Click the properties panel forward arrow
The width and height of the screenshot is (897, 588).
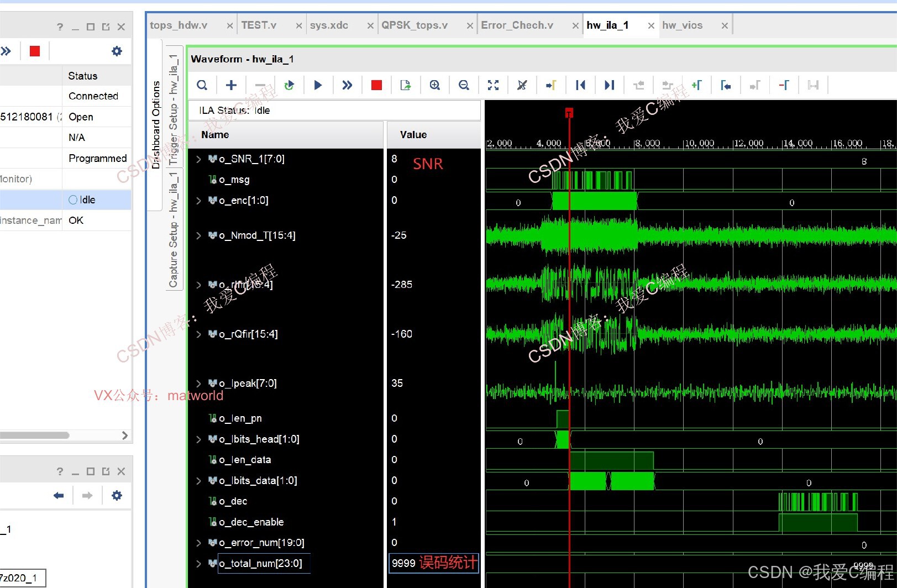tap(87, 496)
